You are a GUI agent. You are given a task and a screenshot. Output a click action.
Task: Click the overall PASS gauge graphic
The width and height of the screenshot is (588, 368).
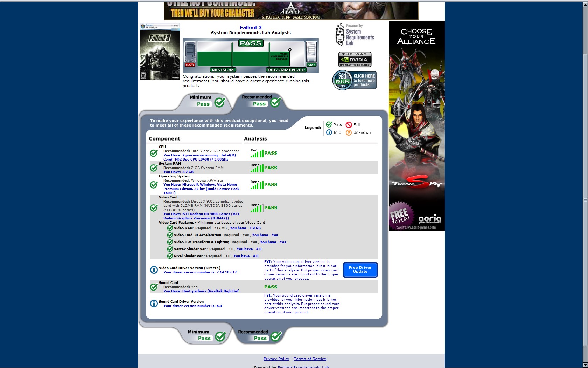tap(251, 55)
